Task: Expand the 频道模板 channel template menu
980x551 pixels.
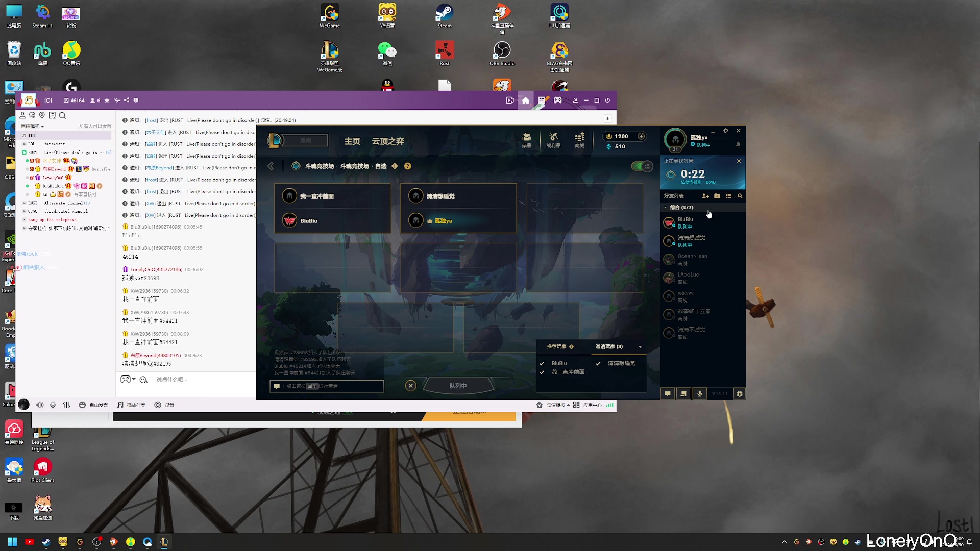Action: coord(552,405)
